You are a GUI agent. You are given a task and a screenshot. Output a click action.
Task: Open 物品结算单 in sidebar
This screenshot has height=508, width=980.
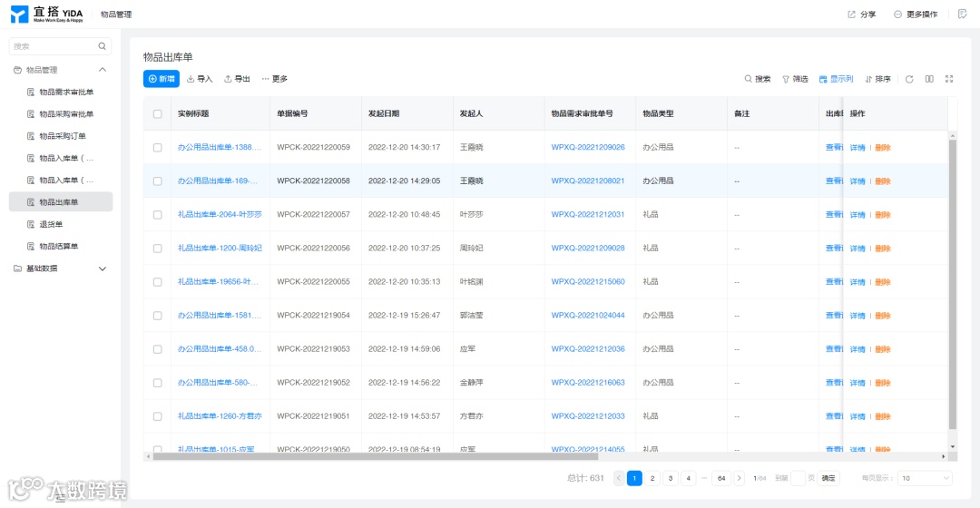point(61,246)
